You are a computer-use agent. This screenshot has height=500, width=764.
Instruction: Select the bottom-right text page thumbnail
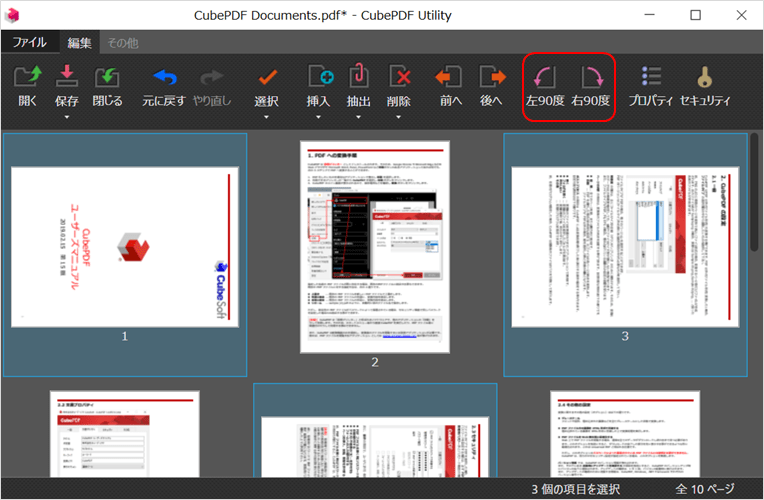coord(625,434)
